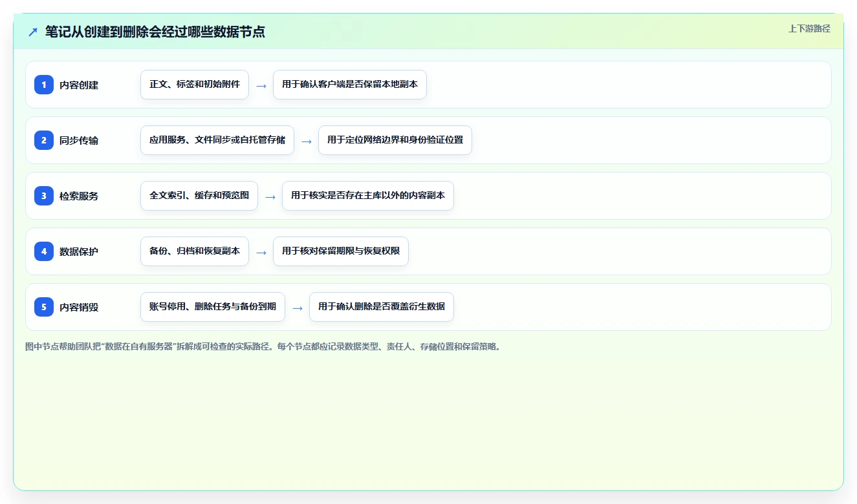Image resolution: width=857 pixels, height=504 pixels.
Task: Select the 检索服务 row label
Action: pyautogui.click(x=79, y=196)
